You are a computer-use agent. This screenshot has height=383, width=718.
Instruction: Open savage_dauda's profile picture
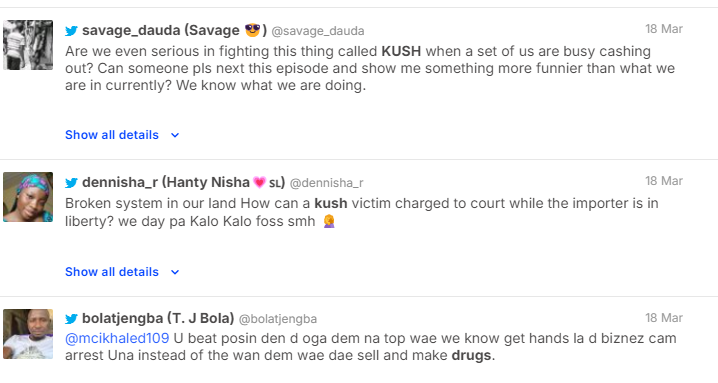pyautogui.click(x=28, y=45)
